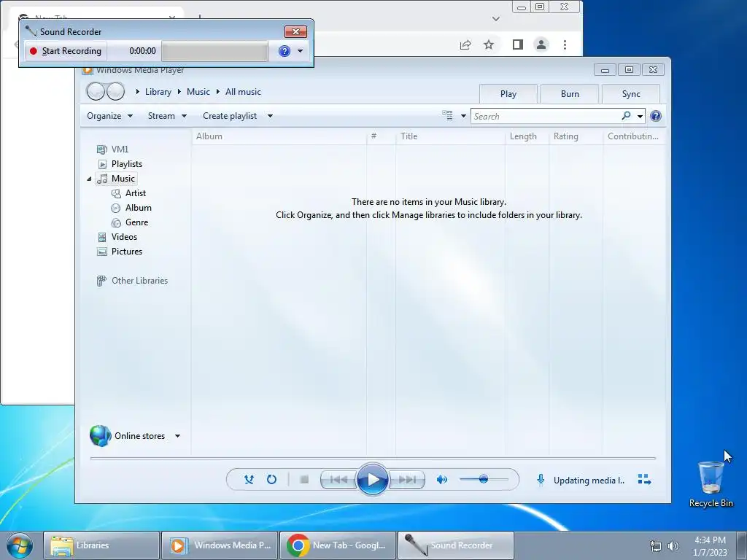
Task: Open the Windows Start button
Action: pyautogui.click(x=20, y=545)
